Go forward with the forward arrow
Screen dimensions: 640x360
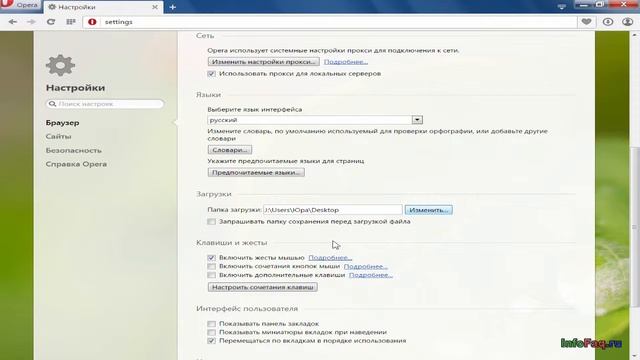click(31, 22)
